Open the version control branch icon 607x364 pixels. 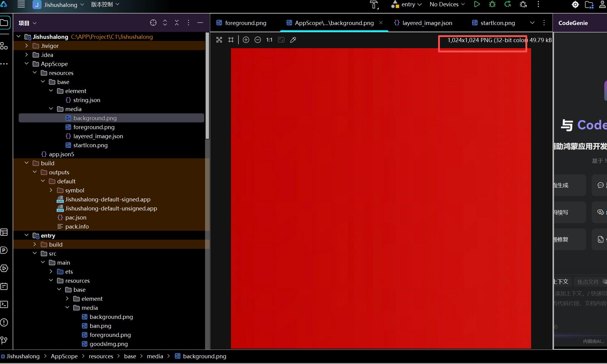point(4,340)
